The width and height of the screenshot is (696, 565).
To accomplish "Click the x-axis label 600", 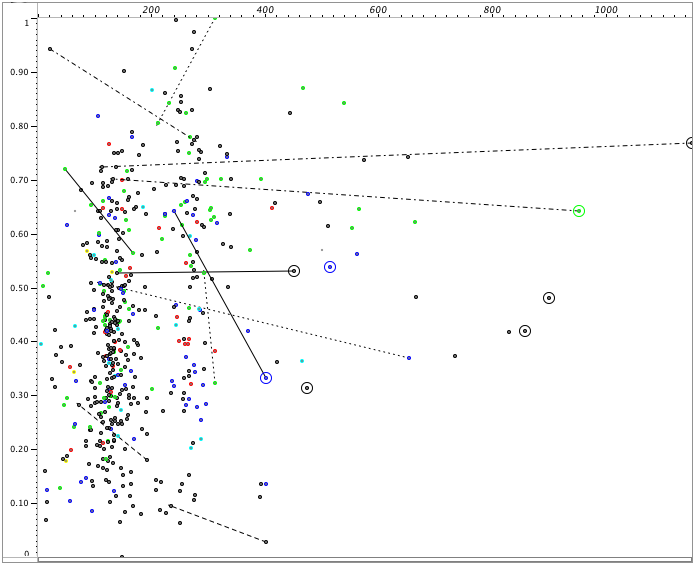I will [378, 10].
